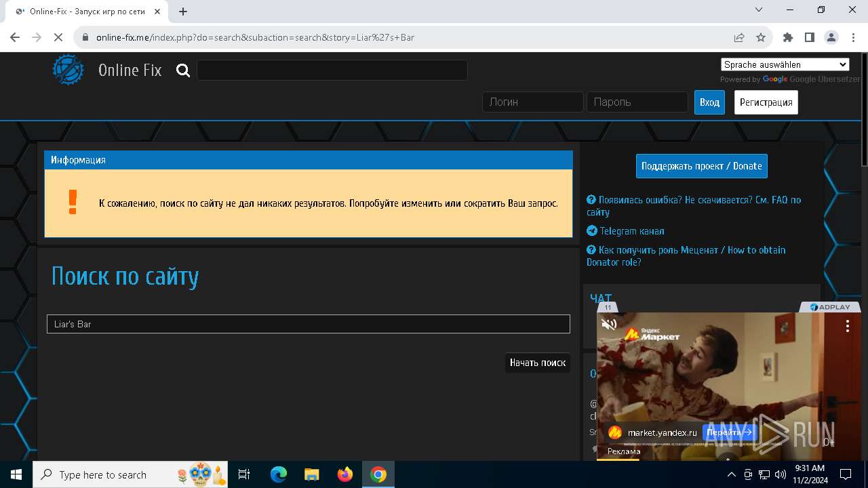Share this page via address bar icon
The height and width of the screenshot is (488, 868).
[739, 37]
